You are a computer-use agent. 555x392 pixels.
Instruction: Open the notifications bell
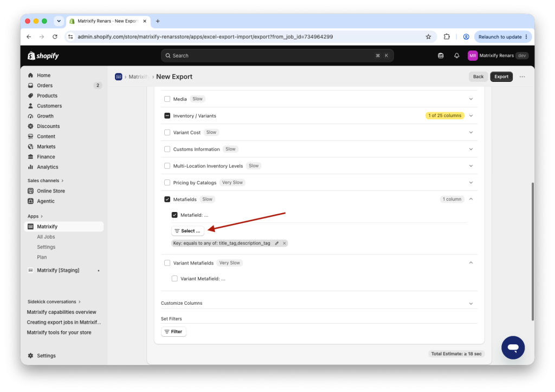click(456, 56)
